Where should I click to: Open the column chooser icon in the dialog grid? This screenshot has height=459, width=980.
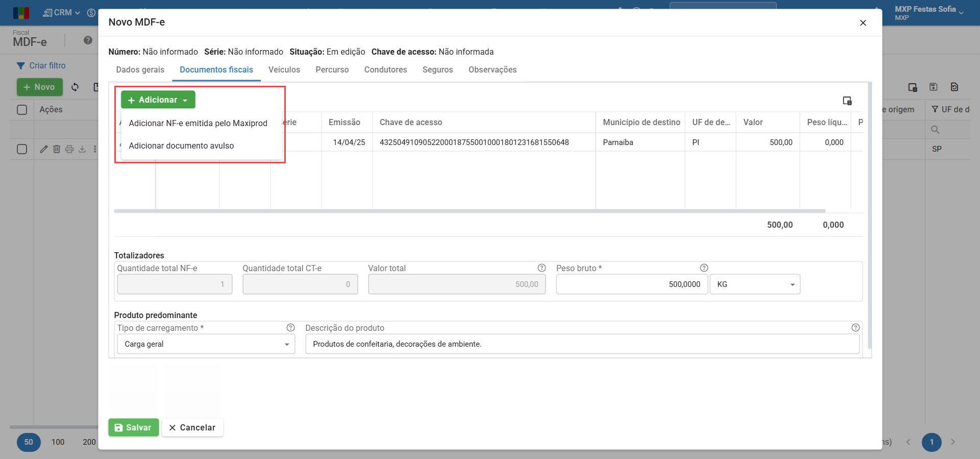[847, 101]
